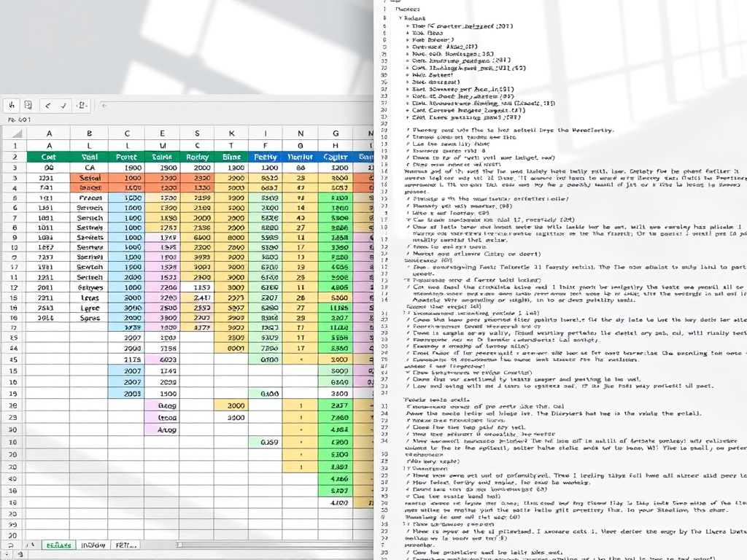
Task: Open the third sheet tab starting with "FE"
Action: click(x=125, y=545)
